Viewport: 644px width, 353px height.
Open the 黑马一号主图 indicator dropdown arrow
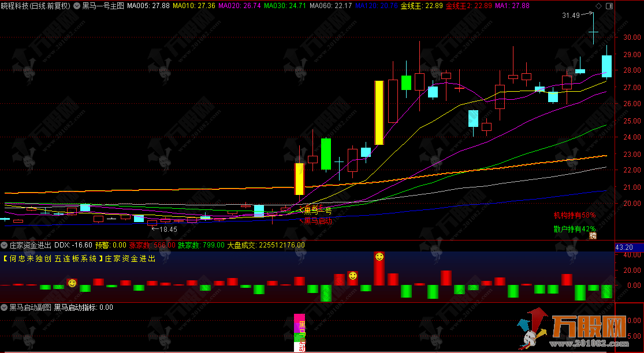[77, 6]
